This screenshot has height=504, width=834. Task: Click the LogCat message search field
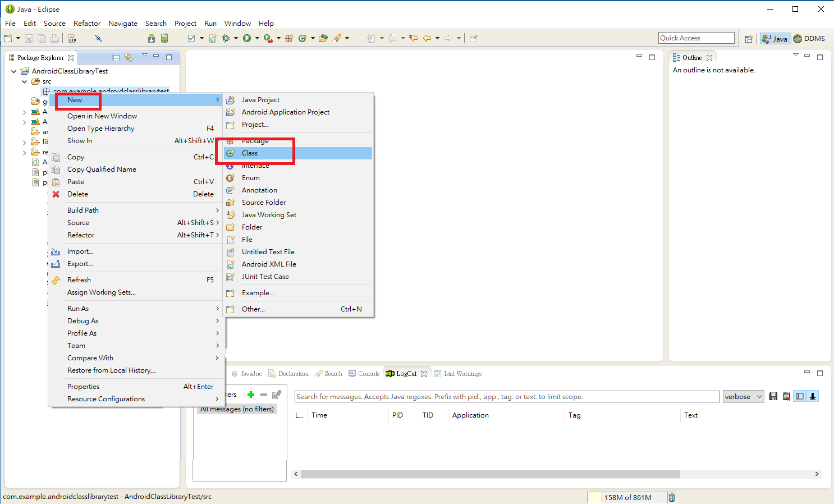click(507, 397)
